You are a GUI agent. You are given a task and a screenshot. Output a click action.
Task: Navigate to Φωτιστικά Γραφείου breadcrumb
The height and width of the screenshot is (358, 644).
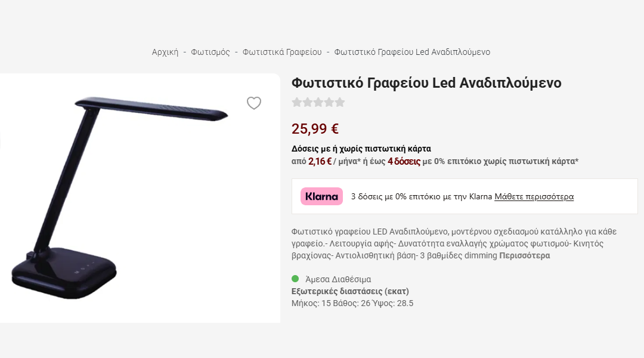282,52
